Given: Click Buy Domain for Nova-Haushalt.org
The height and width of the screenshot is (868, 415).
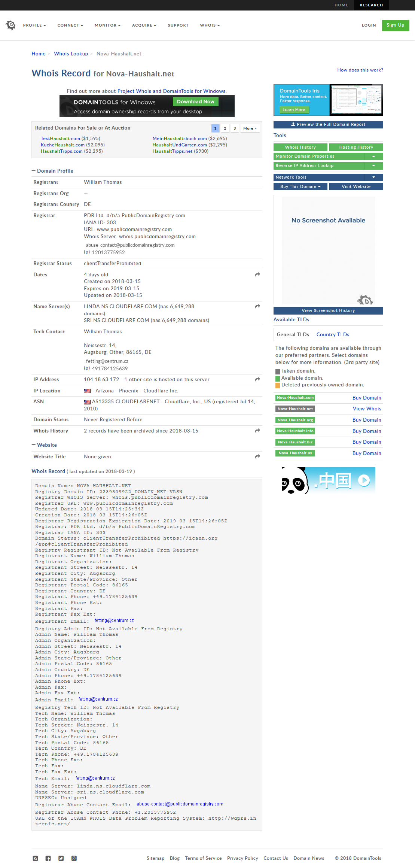Looking at the screenshot, I should [x=367, y=420].
